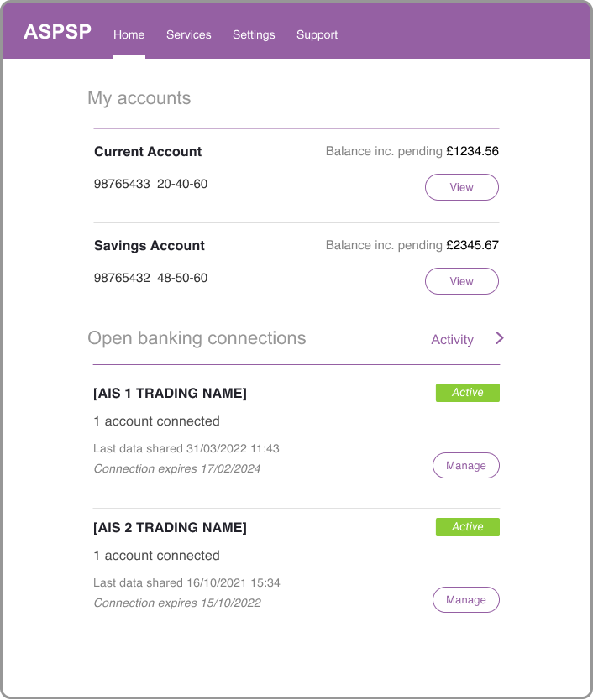Click Manage for AIS 2 Trading Name
Viewport: 593px width, 700px height.
tap(465, 600)
